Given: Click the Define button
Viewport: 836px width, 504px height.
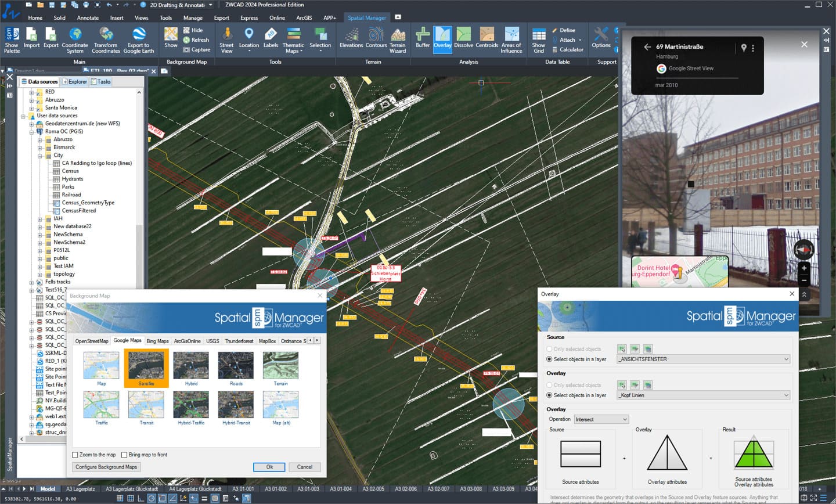Looking at the screenshot, I should tap(563, 30).
